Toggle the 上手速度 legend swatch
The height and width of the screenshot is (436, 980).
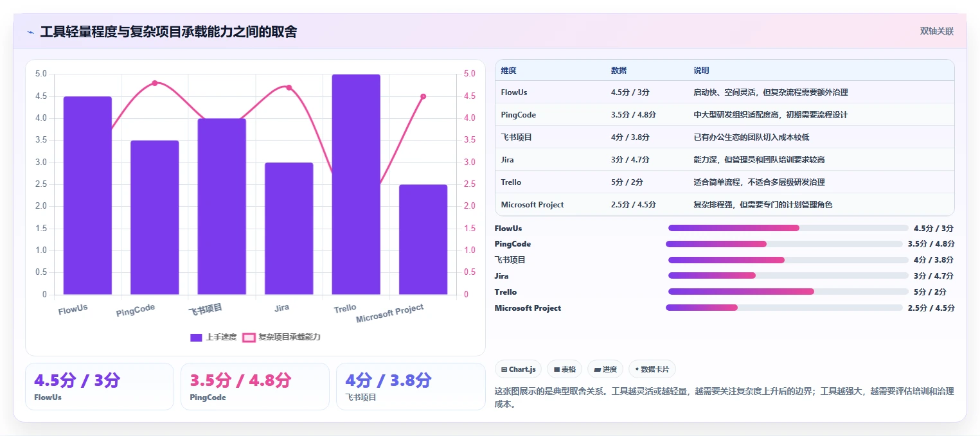pos(197,338)
